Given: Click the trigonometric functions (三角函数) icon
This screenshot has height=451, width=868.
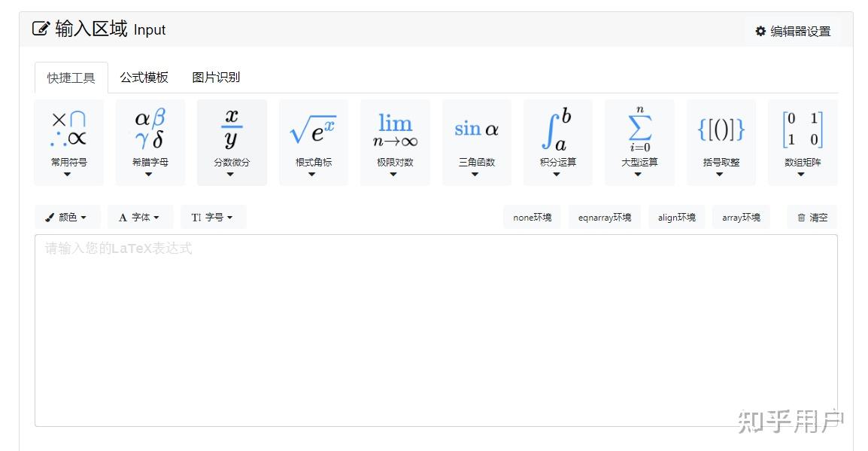Looking at the screenshot, I should pos(475,142).
